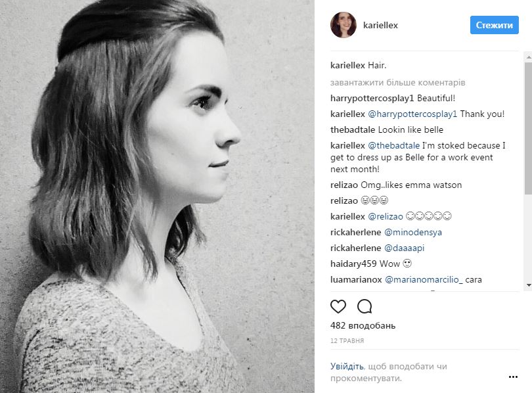Follow kariellex with the Стежити button
The width and height of the screenshot is (532, 393).
(x=494, y=25)
